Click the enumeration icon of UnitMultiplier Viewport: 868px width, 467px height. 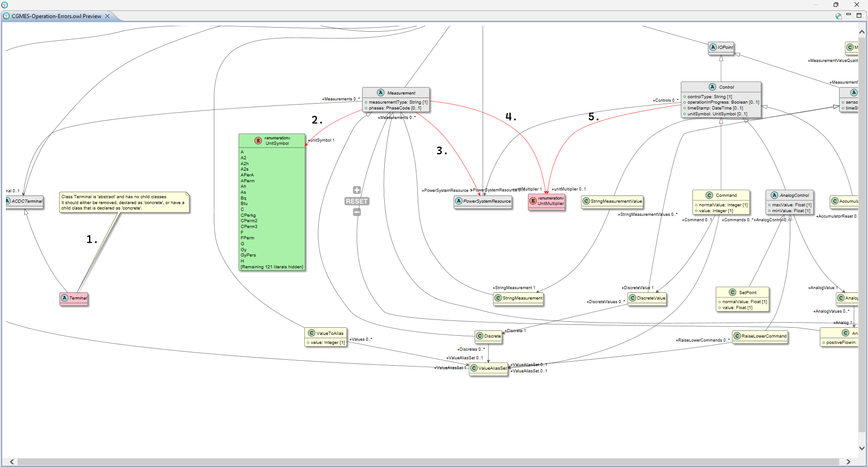(533, 201)
